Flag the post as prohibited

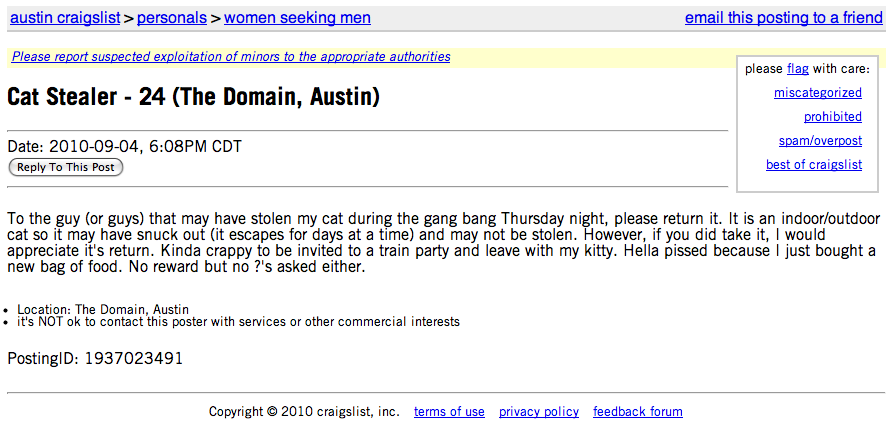832,117
